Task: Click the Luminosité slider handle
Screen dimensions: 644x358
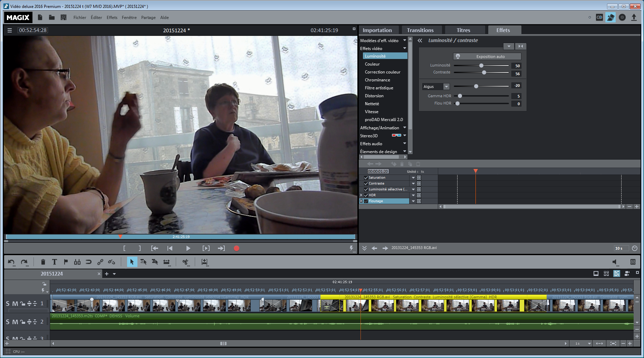Action: tap(481, 66)
